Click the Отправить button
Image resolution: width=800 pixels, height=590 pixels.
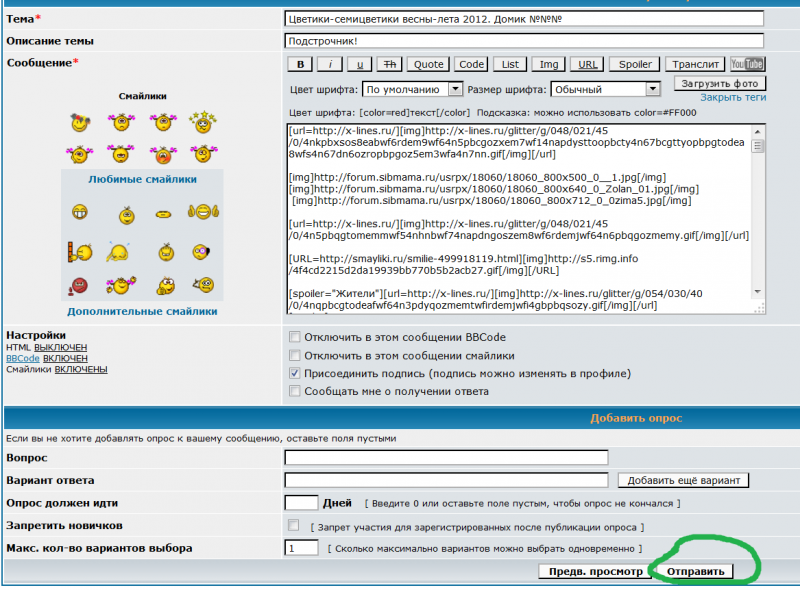[x=695, y=571]
